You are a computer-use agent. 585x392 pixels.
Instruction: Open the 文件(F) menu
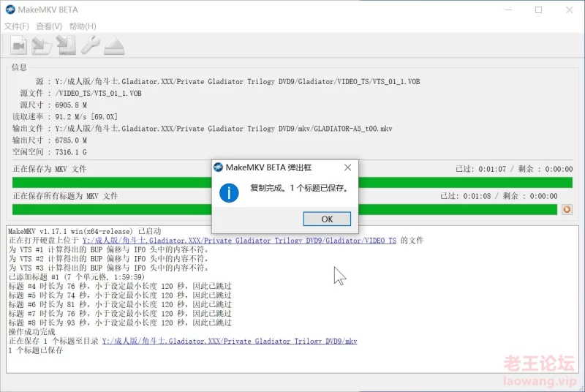click(x=16, y=26)
